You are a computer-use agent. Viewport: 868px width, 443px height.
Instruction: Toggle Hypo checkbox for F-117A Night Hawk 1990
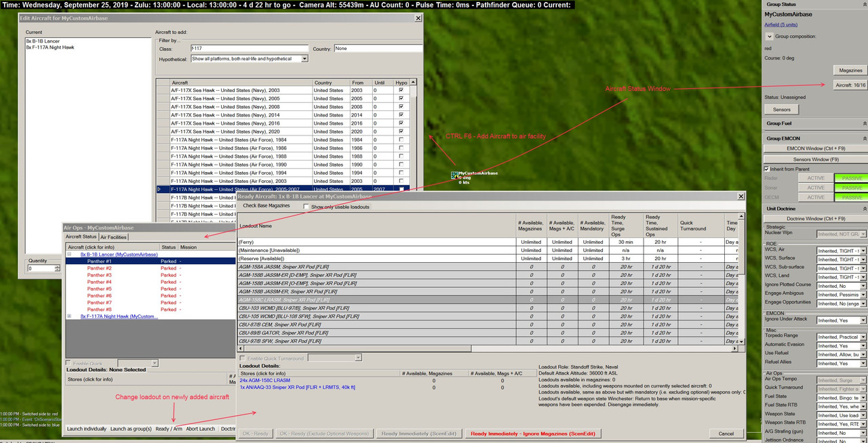(x=401, y=165)
